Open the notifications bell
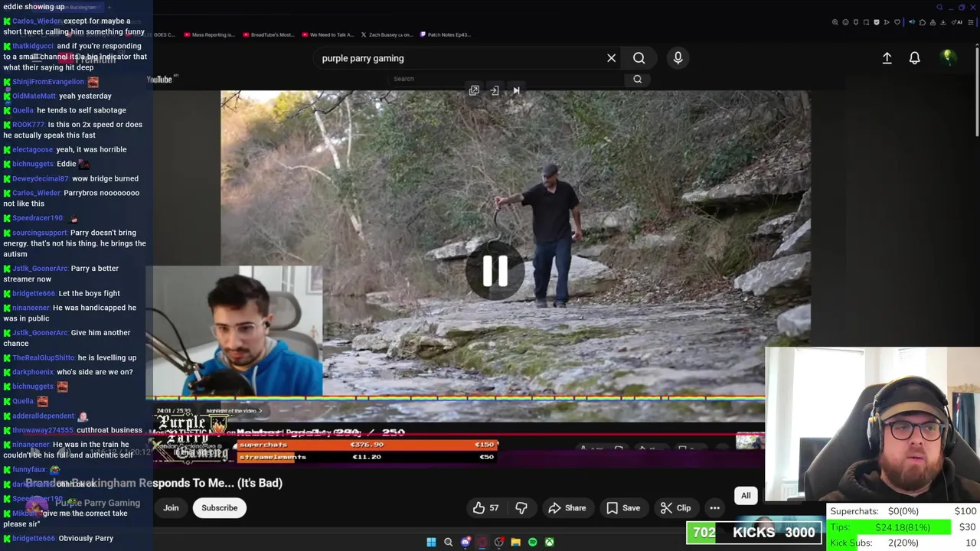The height and width of the screenshot is (551, 980). coord(914,58)
